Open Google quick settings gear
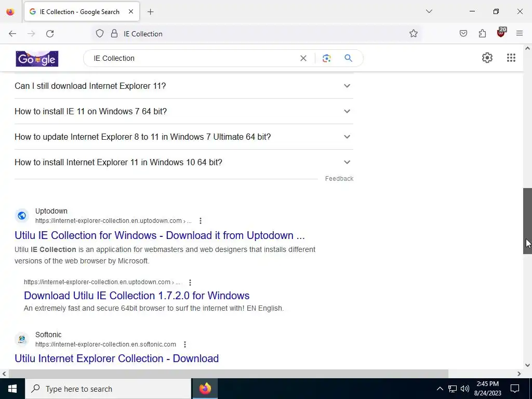Screen dimensions: 532x399 (487, 58)
